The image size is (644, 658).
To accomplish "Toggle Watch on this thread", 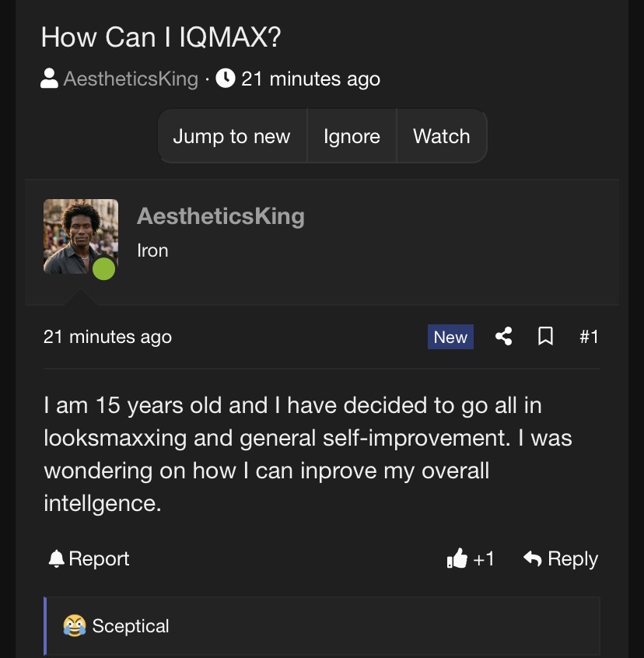I will click(x=442, y=136).
